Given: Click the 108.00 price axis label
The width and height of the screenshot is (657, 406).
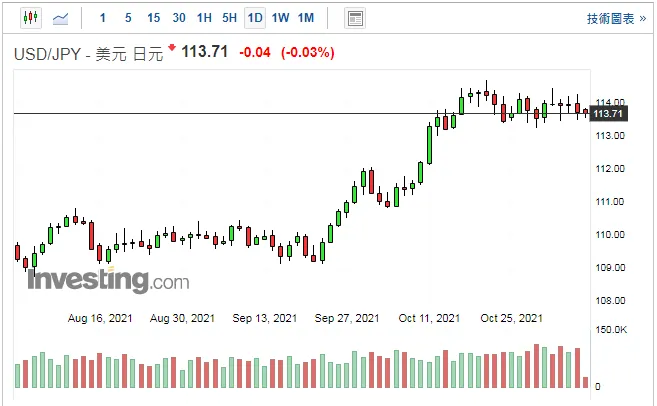Looking at the screenshot, I should point(610,301).
